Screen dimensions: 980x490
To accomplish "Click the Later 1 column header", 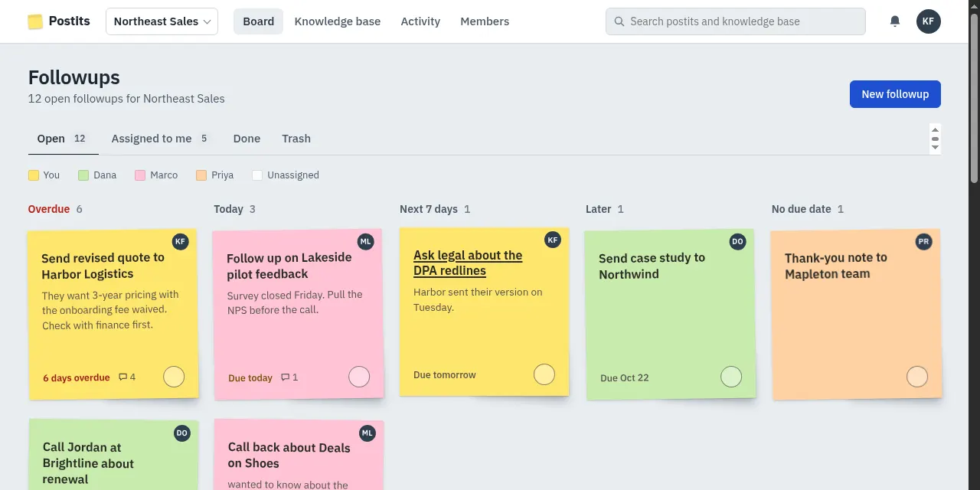I will click(605, 209).
